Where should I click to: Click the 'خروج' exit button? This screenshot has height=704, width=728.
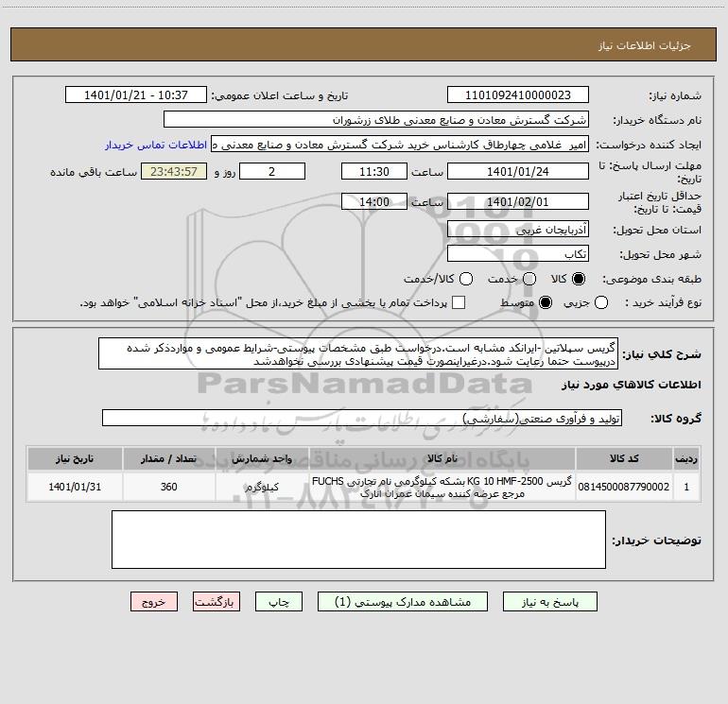[154, 601]
